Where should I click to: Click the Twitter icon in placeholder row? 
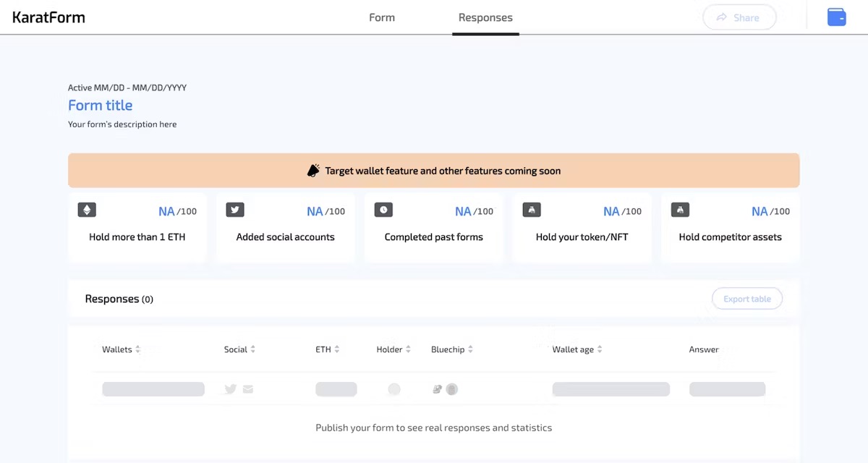[231, 389]
